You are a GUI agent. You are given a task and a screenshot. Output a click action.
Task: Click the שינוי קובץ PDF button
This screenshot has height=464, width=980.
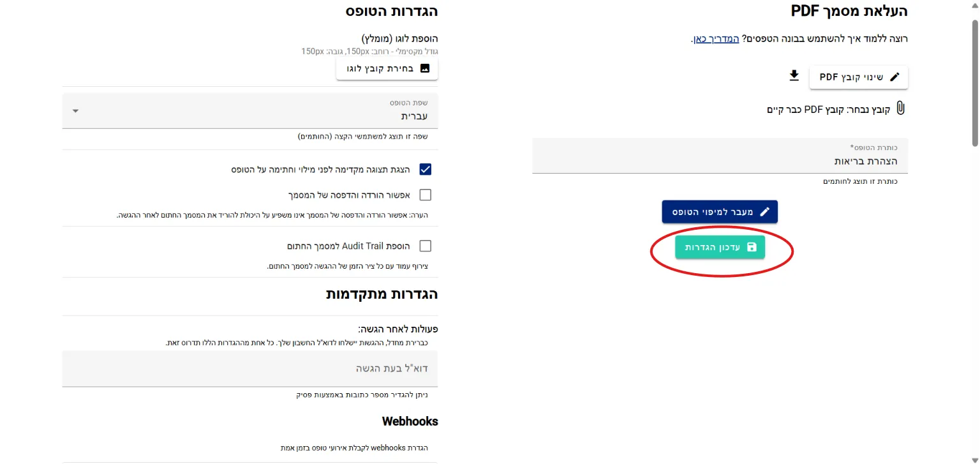click(859, 77)
